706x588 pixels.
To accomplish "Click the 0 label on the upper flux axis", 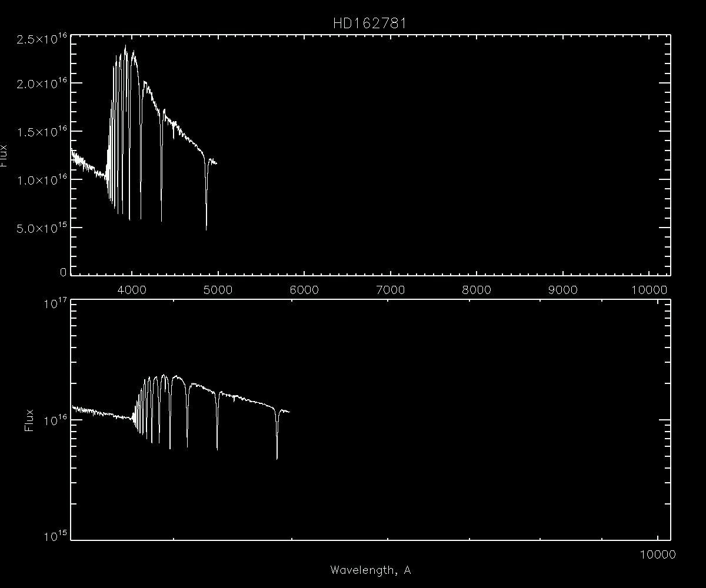I will (x=62, y=272).
